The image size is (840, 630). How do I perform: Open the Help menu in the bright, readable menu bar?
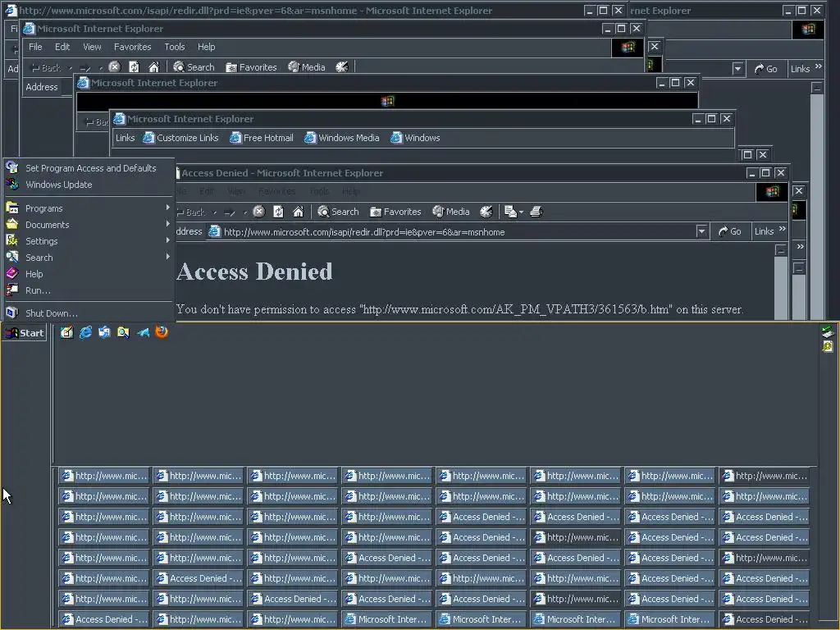point(206,47)
